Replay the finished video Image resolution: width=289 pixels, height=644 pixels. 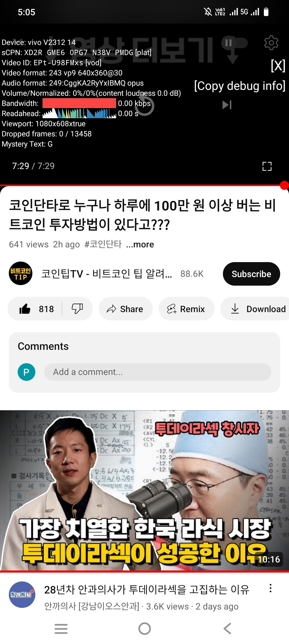(144, 106)
